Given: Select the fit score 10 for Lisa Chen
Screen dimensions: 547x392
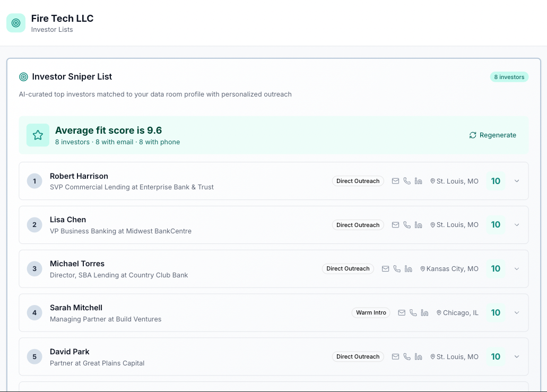Looking at the screenshot, I should (496, 225).
